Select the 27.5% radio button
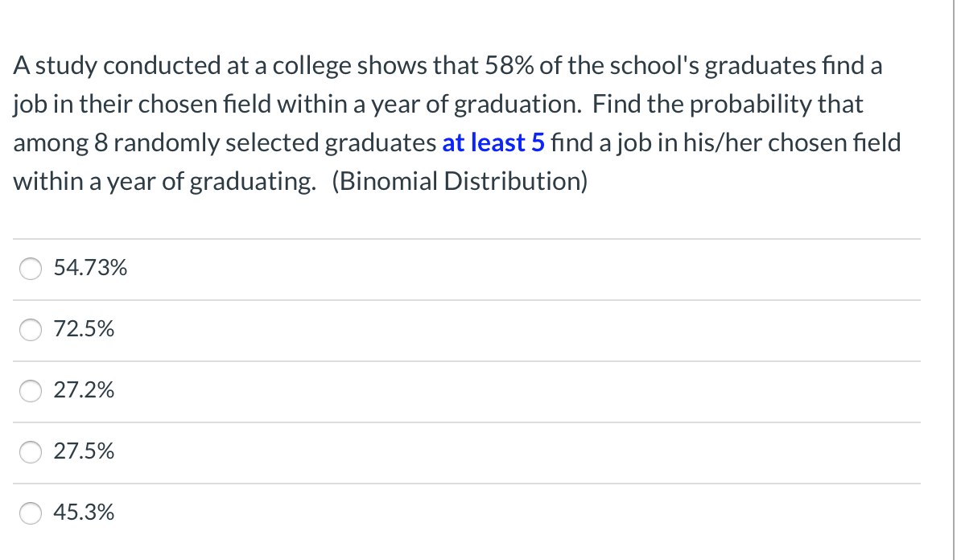This screenshot has width=961, height=560. click(x=30, y=452)
